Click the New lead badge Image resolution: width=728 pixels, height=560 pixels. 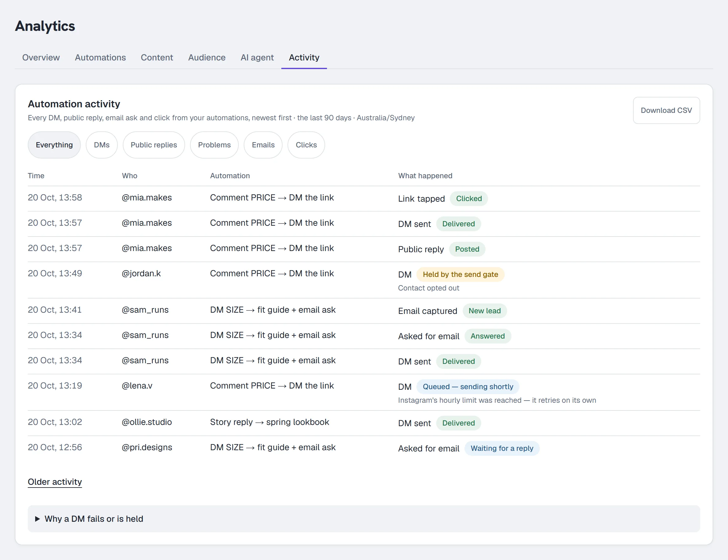click(x=484, y=311)
